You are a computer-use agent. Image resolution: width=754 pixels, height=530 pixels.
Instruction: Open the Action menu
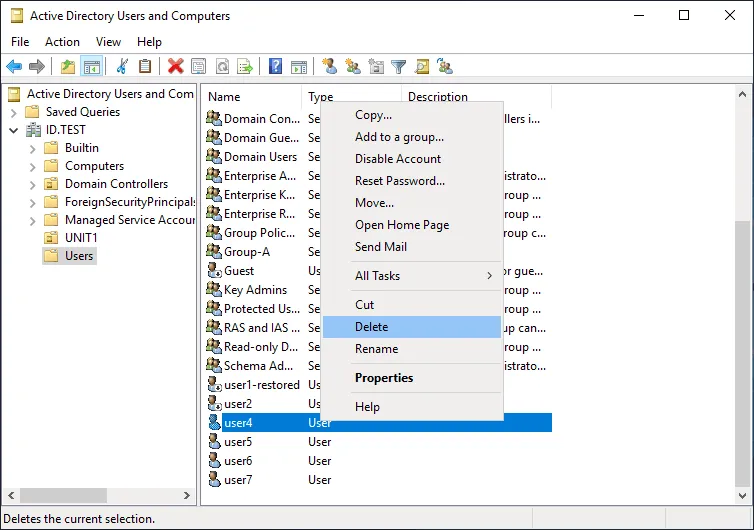[x=62, y=42]
